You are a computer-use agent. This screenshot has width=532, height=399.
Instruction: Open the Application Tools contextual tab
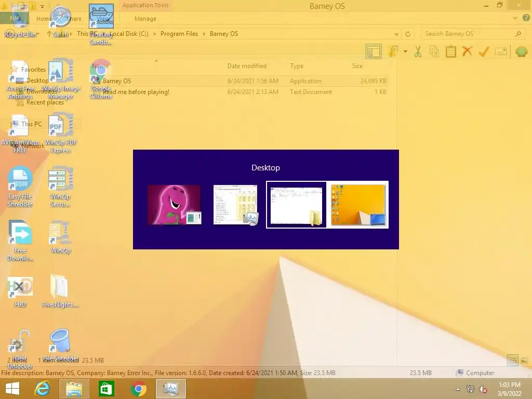(145, 5)
